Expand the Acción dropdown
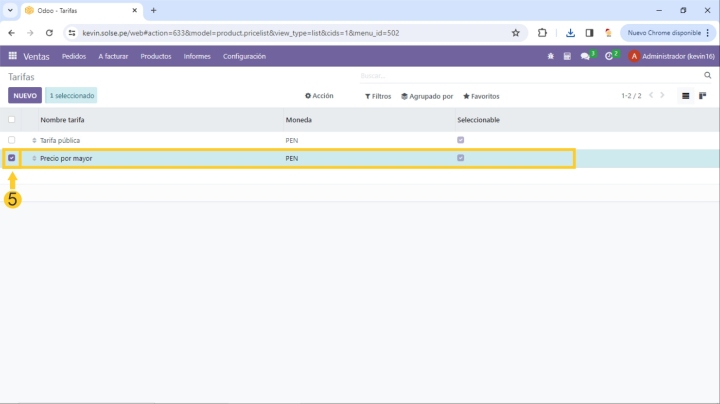The image size is (720, 404). tap(319, 96)
